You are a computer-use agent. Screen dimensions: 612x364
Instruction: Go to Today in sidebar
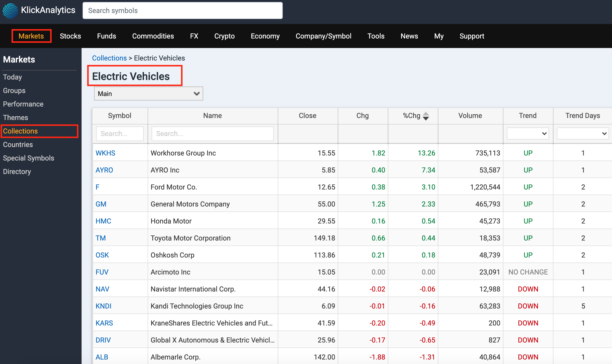[13, 77]
